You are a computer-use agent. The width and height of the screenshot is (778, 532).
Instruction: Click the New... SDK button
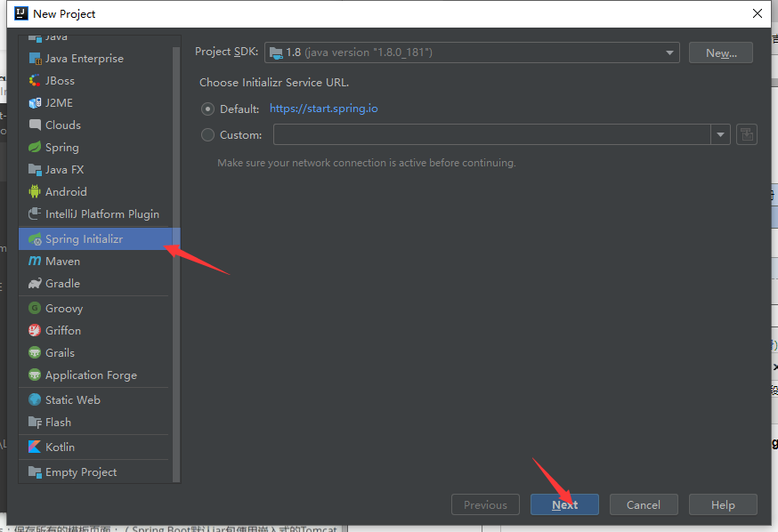click(720, 52)
